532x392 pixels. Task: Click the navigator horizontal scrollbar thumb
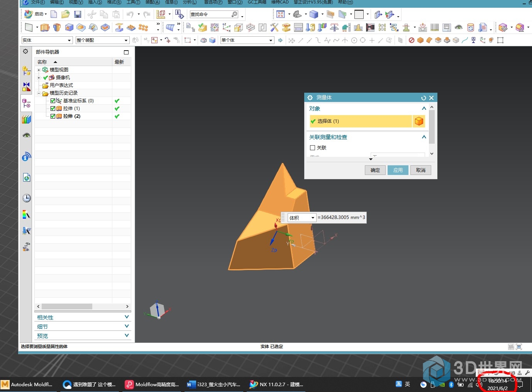(x=67, y=306)
